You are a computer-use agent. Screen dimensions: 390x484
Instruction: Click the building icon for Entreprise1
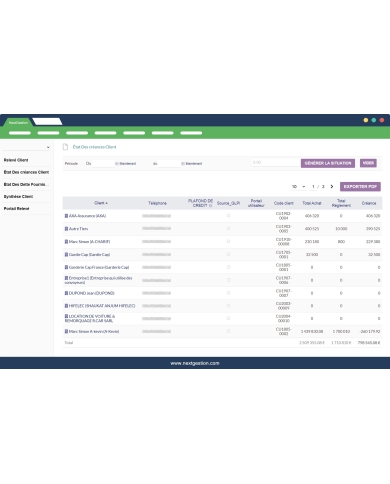66,278
